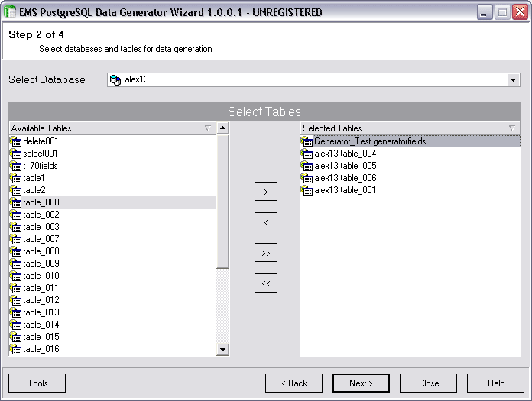Go to previous step with Back
Screen dimensions: 532x401
(294, 383)
